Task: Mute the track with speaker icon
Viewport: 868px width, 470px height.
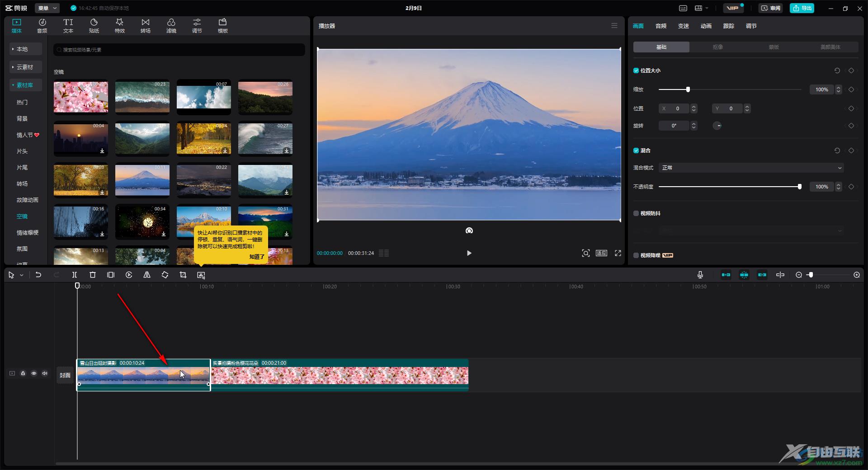Action: pos(45,373)
